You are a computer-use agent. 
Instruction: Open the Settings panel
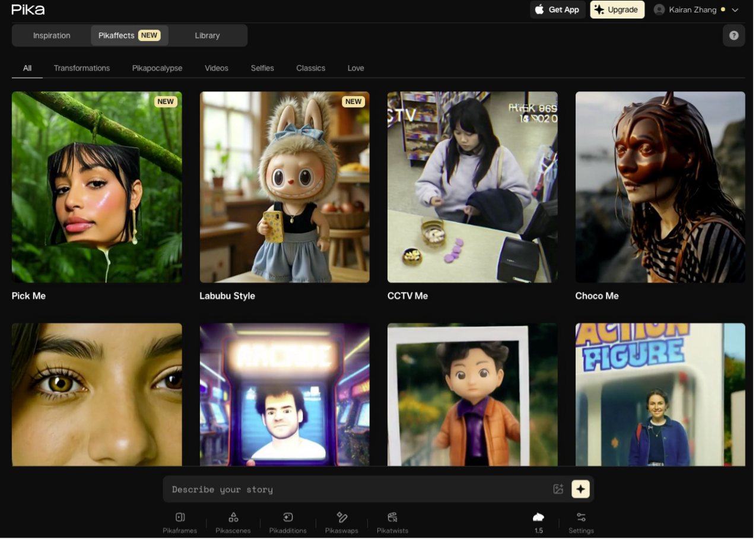581,522
